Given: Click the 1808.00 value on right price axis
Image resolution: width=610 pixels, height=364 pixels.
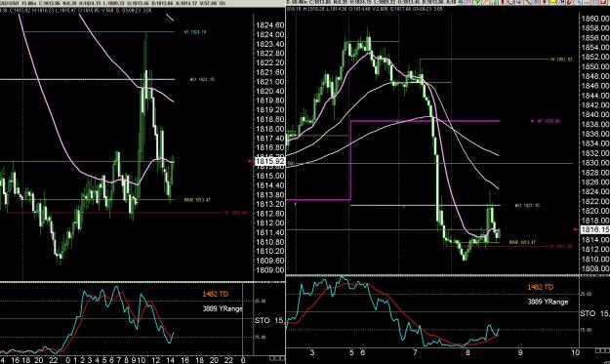Looking at the screenshot, I should click(594, 268).
